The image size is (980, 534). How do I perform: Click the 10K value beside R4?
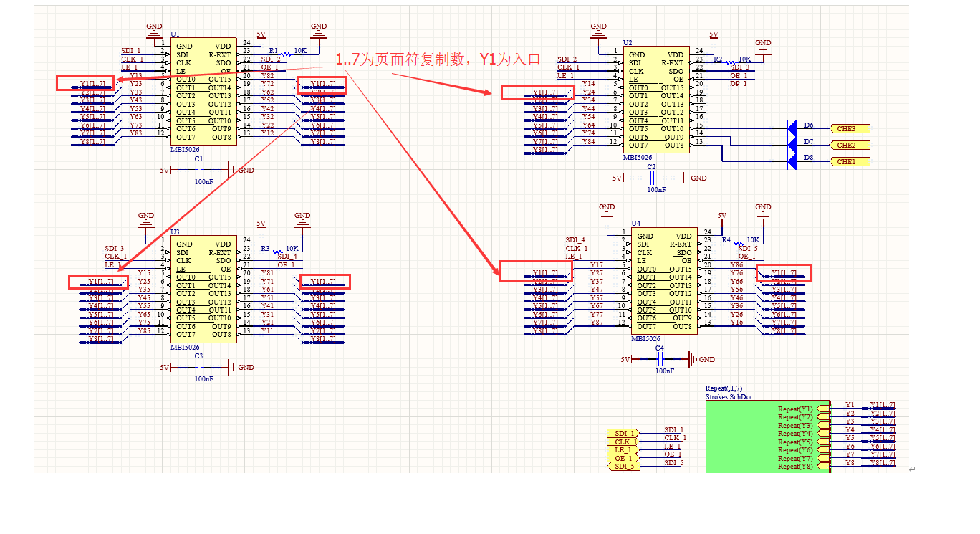point(753,240)
